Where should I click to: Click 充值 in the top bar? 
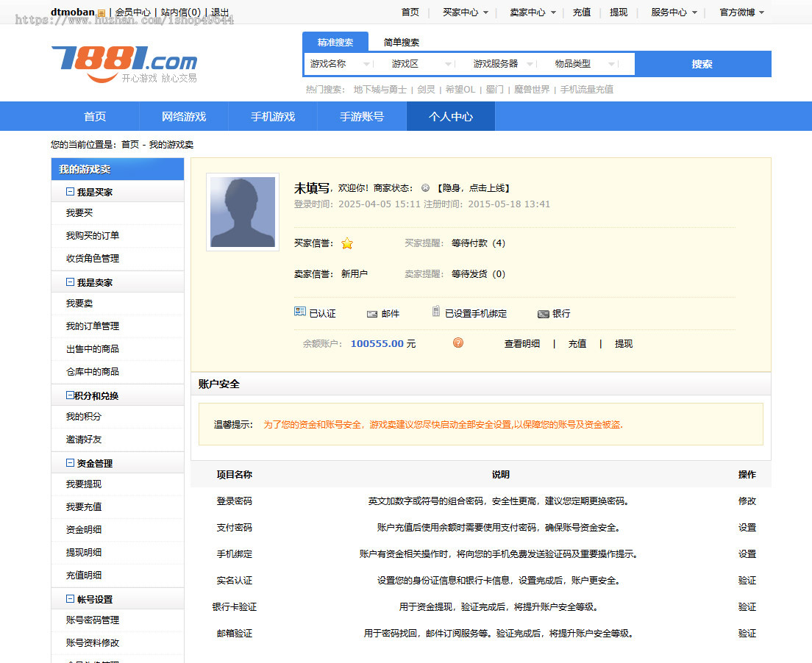click(582, 12)
